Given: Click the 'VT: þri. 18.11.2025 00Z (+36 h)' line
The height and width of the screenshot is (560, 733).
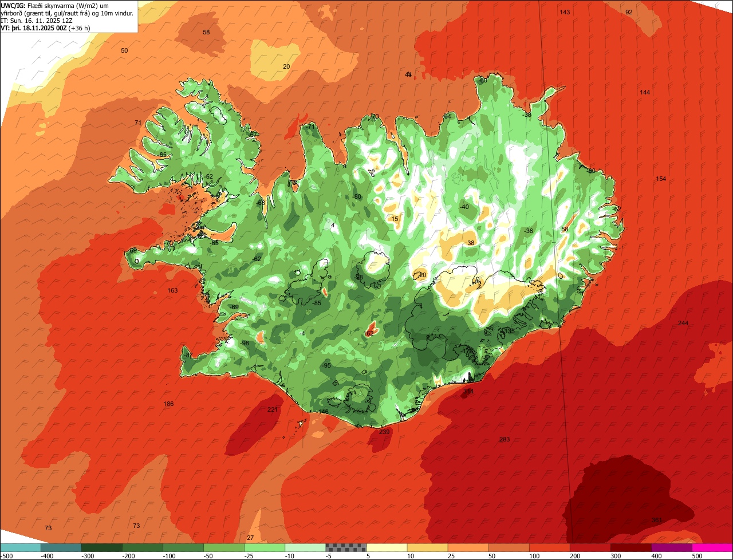Looking at the screenshot, I should (46, 27).
